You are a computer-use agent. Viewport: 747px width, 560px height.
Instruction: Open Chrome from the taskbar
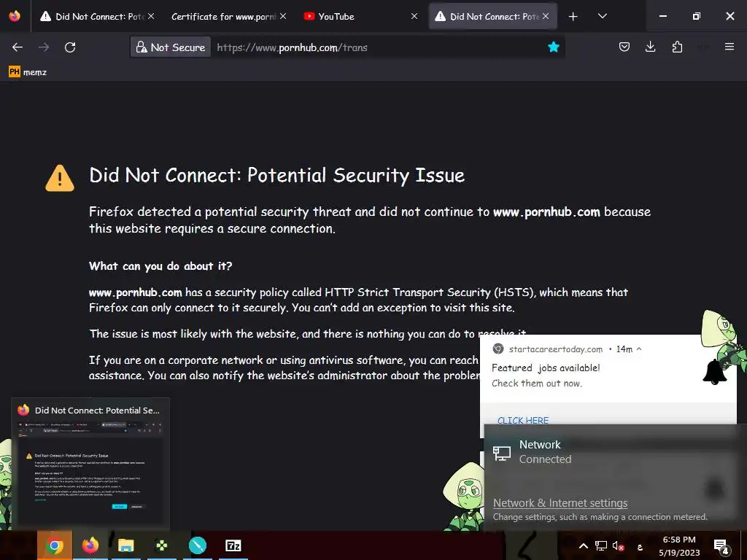tap(54, 545)
